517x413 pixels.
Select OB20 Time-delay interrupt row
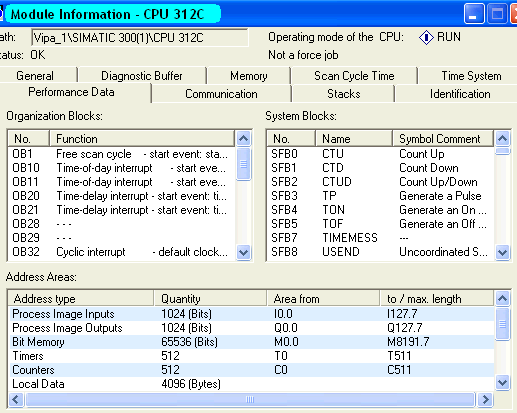click(121, 196)
